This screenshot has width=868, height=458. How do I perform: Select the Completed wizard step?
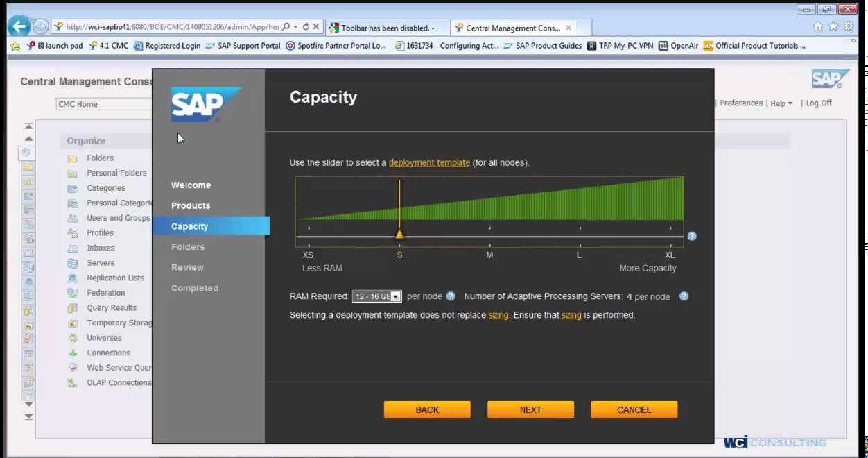(x=195, y=289)
